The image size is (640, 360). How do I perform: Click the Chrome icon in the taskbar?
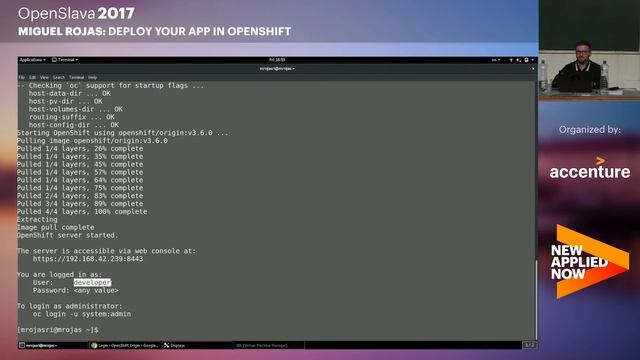(x=94, y=345)
